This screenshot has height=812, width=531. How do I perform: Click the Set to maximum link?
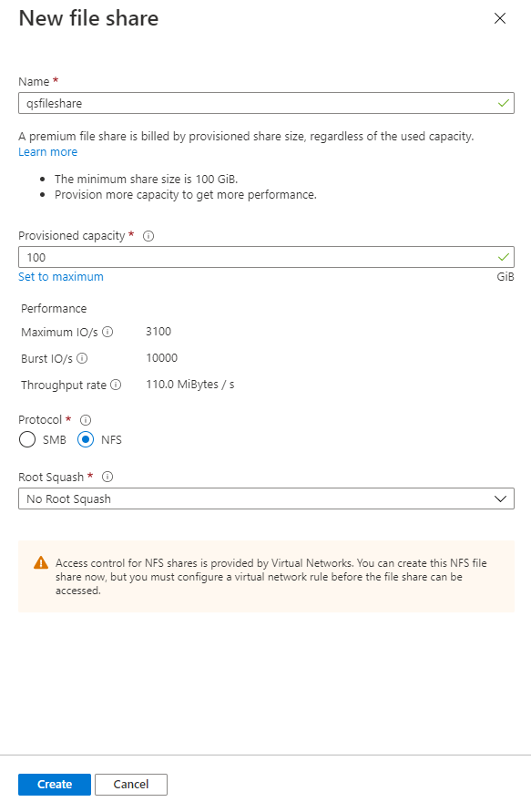pos(61,277)
